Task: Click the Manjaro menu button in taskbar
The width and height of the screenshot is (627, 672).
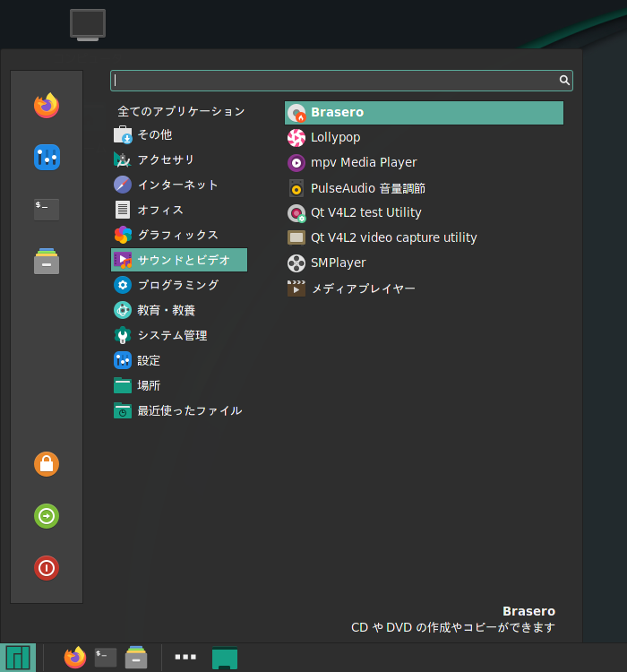Action: point(18,658)
